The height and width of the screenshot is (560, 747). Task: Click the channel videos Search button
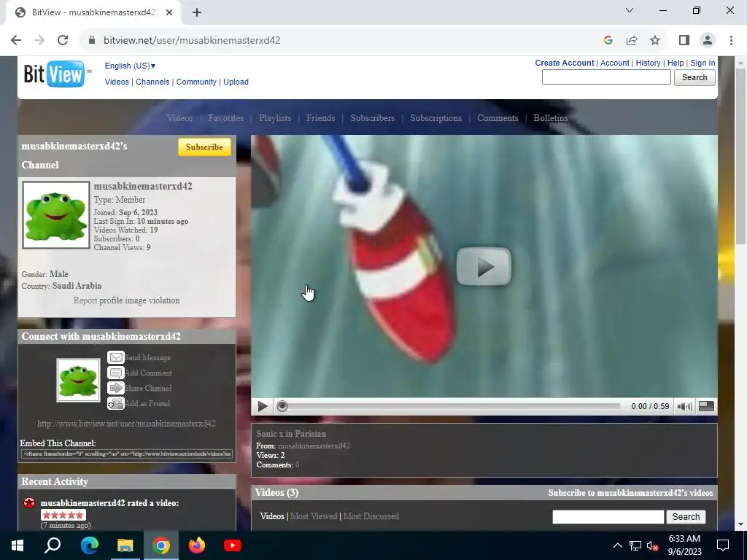pyautogui.click(x=686, y=517)
